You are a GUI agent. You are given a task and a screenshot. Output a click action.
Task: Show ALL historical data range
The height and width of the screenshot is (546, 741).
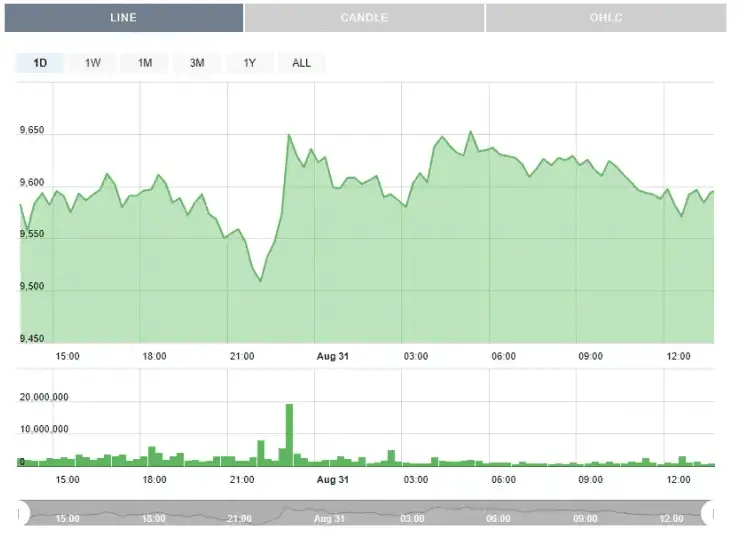click(301, 63)
